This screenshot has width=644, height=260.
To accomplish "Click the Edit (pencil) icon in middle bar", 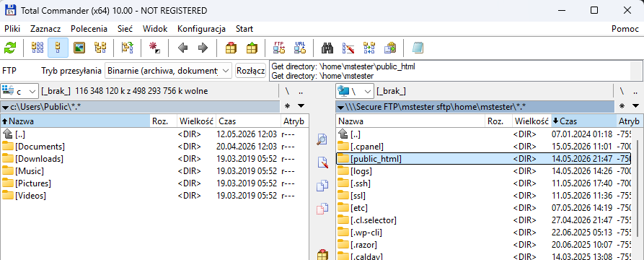I will click(322, 162).
